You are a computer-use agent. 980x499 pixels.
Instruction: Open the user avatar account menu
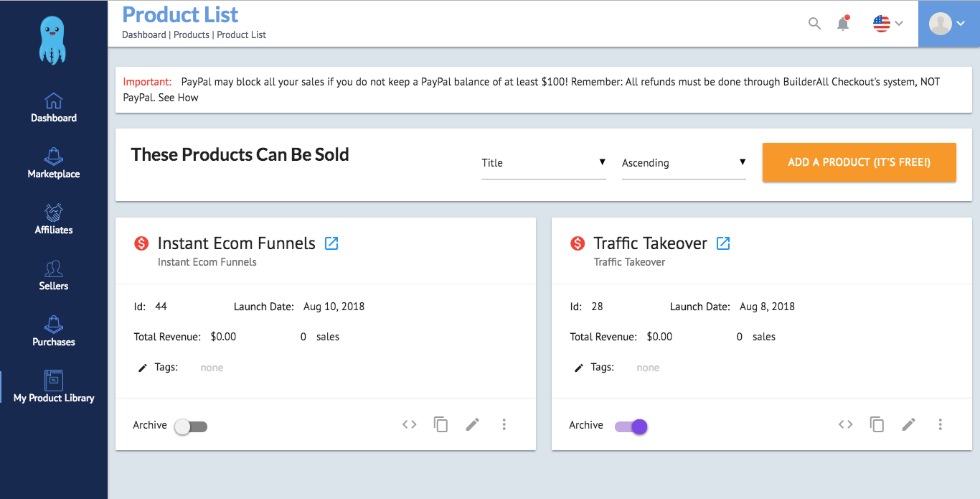click(x=948, y=23)
